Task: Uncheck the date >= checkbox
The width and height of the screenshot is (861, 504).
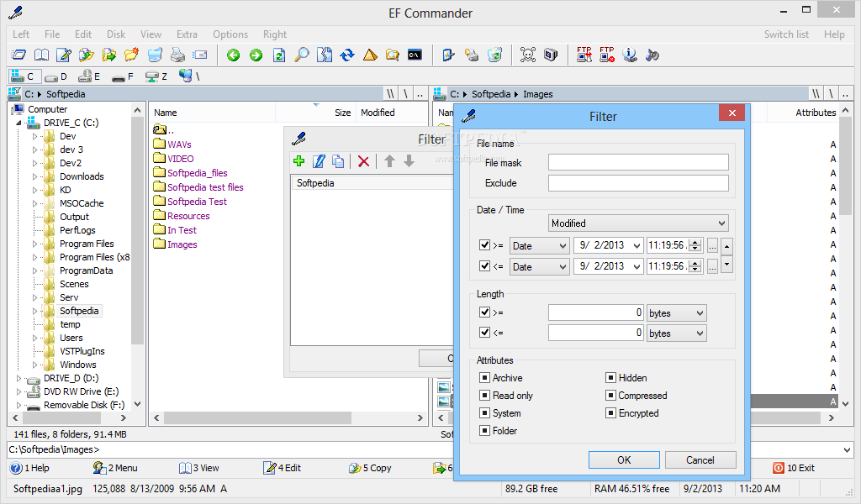Action: point(484,244)
